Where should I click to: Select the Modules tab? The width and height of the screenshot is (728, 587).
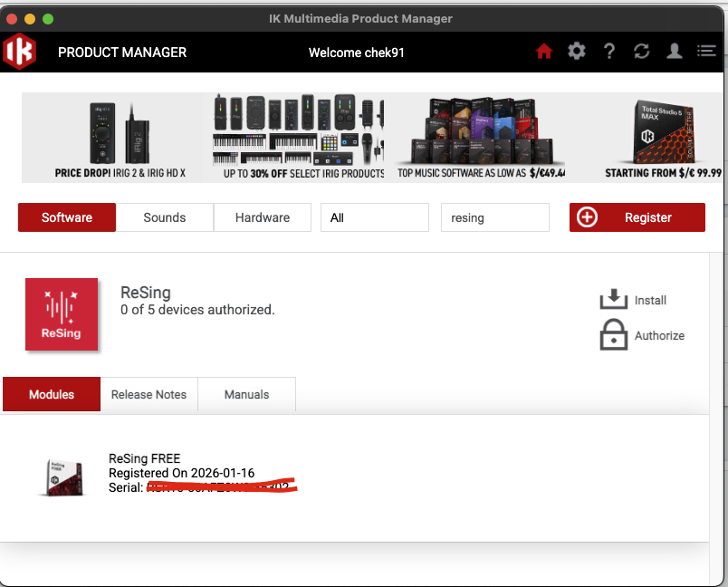click(x=52, y=394)
